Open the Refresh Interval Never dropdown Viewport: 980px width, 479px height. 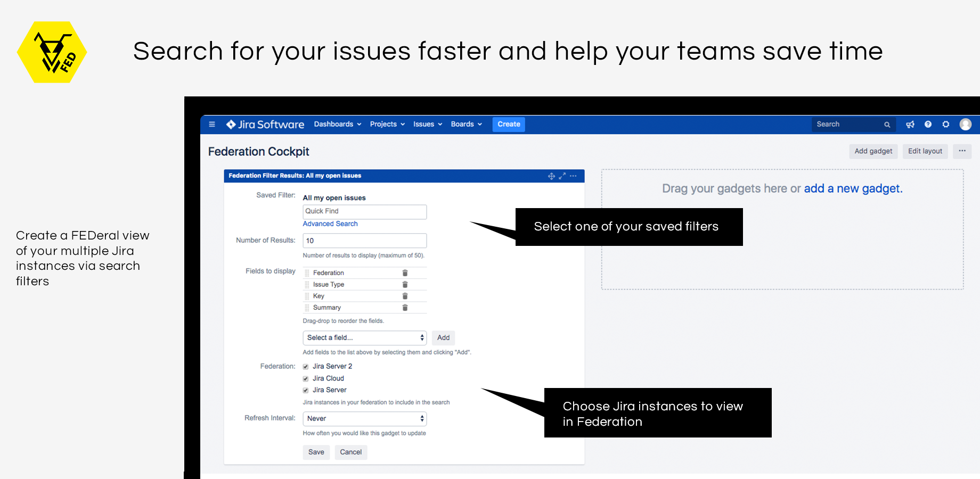(365, 419)
